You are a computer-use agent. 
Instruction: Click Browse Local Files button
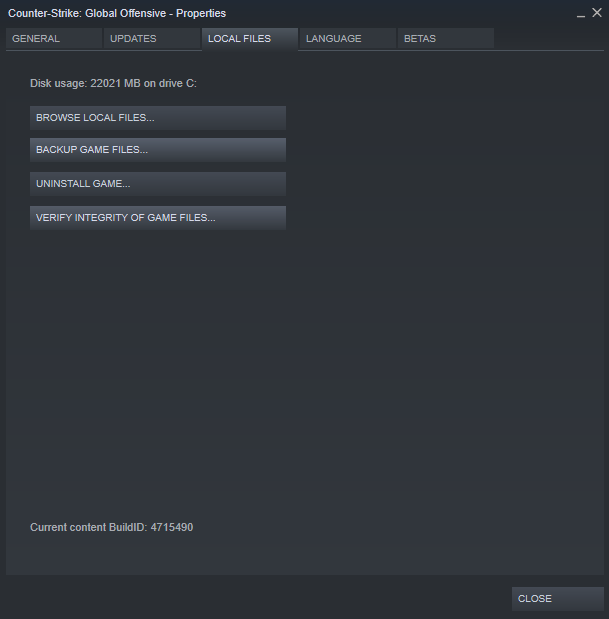(158, 118)
